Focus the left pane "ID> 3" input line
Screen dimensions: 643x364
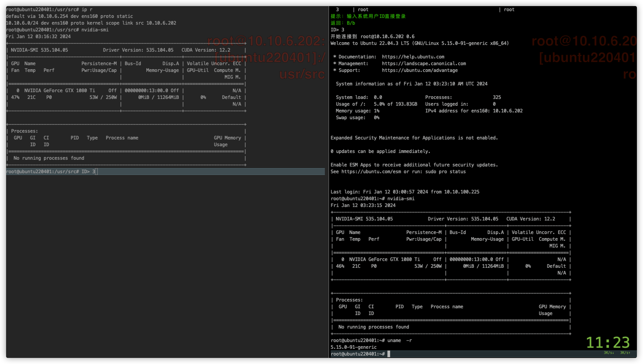point(165,172)
